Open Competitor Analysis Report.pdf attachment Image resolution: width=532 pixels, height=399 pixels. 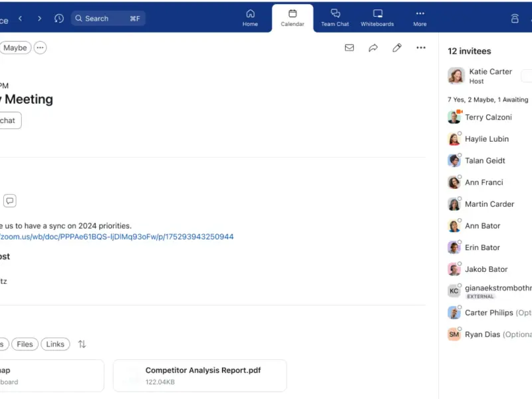[x=200, y=376]
